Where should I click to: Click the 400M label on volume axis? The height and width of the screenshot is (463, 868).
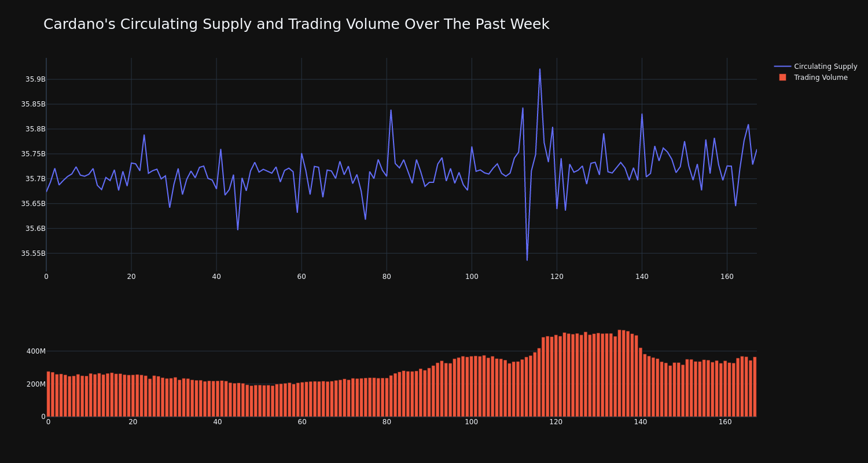(35, 351)
